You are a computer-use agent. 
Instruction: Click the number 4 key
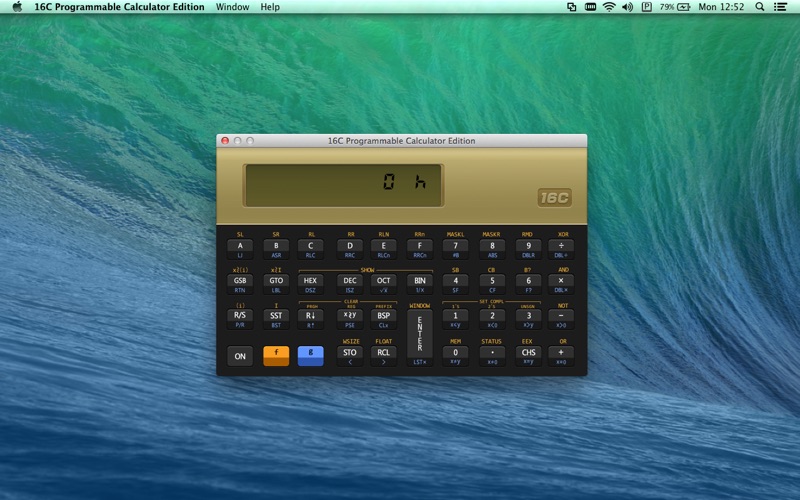456,284
